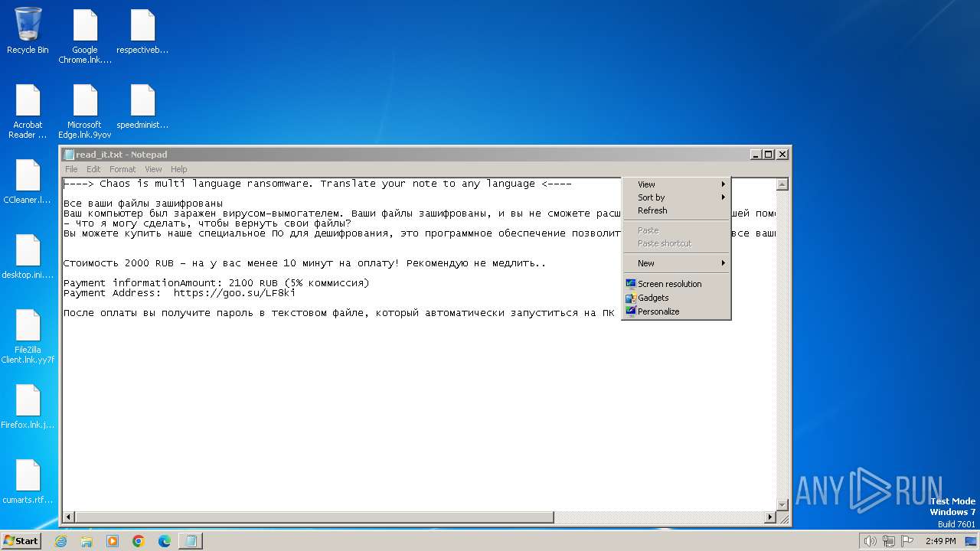The width and height of the screenshot is (980, 551).
Task: Select the Google Chrome.lnk desktop file
Action: pyautogui.click(x=85, y=37)
